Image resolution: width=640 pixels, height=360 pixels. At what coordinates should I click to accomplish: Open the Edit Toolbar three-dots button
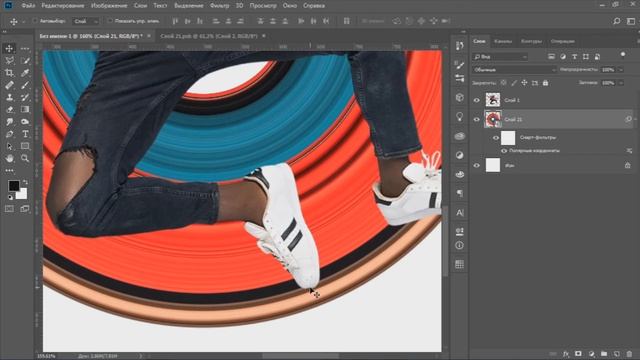(x=9, y=171)
